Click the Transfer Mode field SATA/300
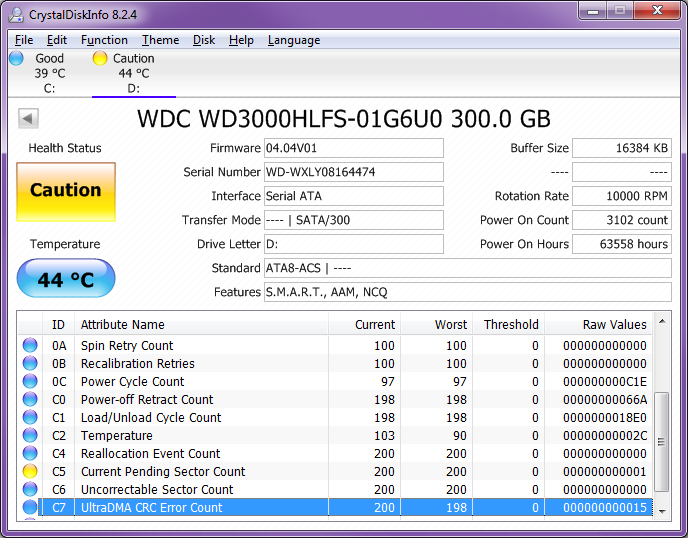 pyautogui.click(x=354, y=220)
